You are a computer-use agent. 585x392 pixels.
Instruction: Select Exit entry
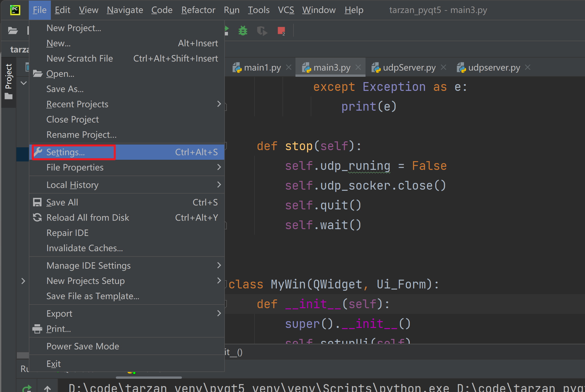click(x=127, y=364)
